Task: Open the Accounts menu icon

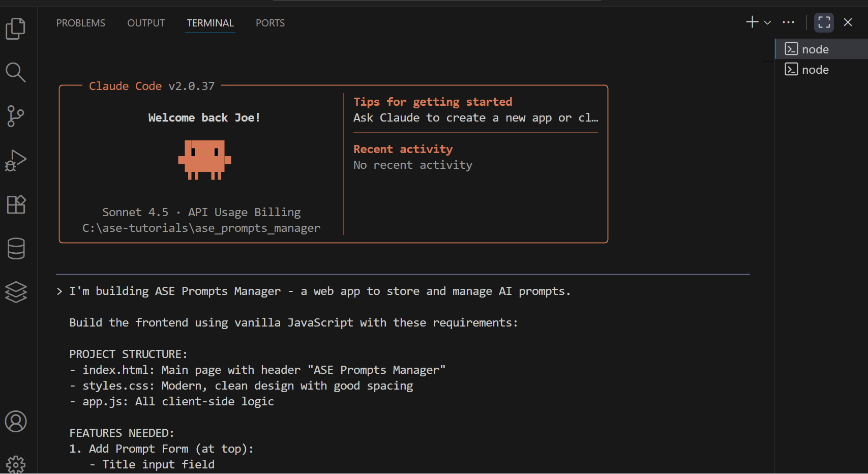Action: click(x=16, y=422)
